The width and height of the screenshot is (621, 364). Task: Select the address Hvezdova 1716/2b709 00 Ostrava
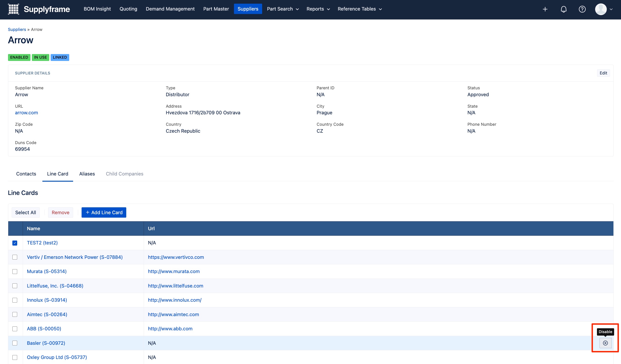[203, 112]
